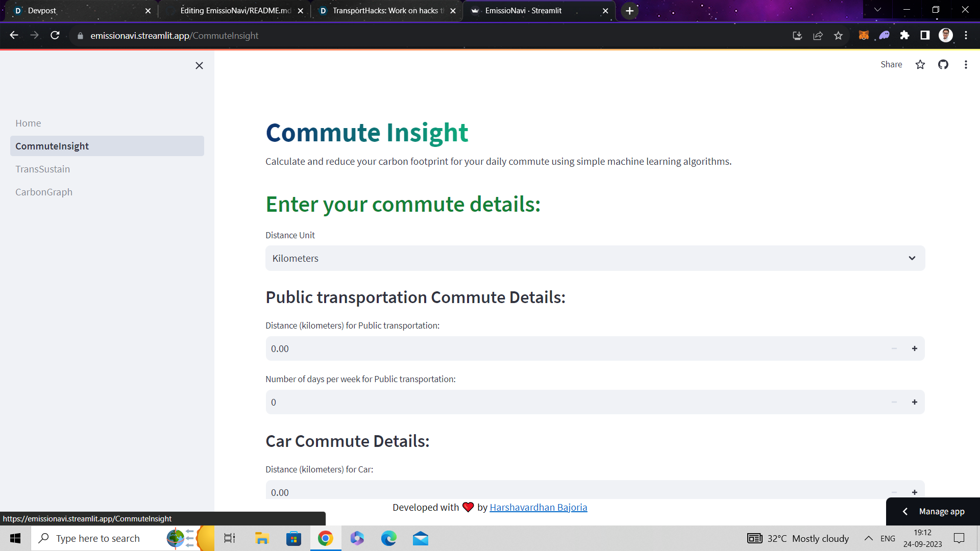
Task: Increase Public transportation distance with plus
Action: (914, 348)
